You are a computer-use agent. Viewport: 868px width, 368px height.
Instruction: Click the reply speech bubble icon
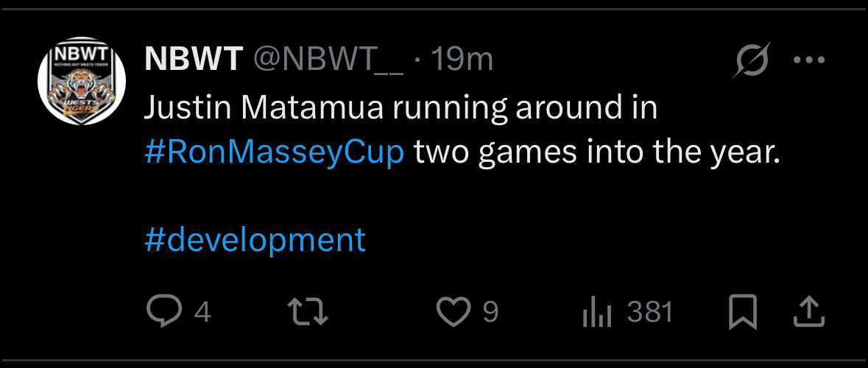(x=164, y=312)
